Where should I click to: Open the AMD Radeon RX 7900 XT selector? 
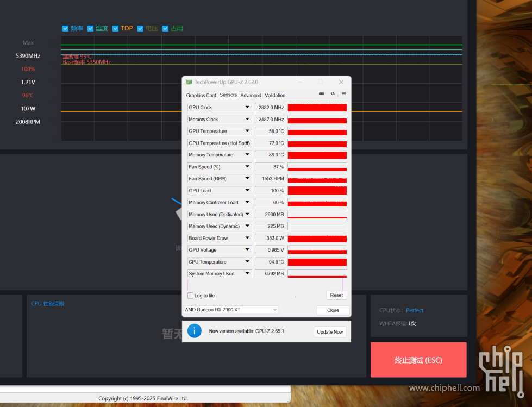(231, 310)
